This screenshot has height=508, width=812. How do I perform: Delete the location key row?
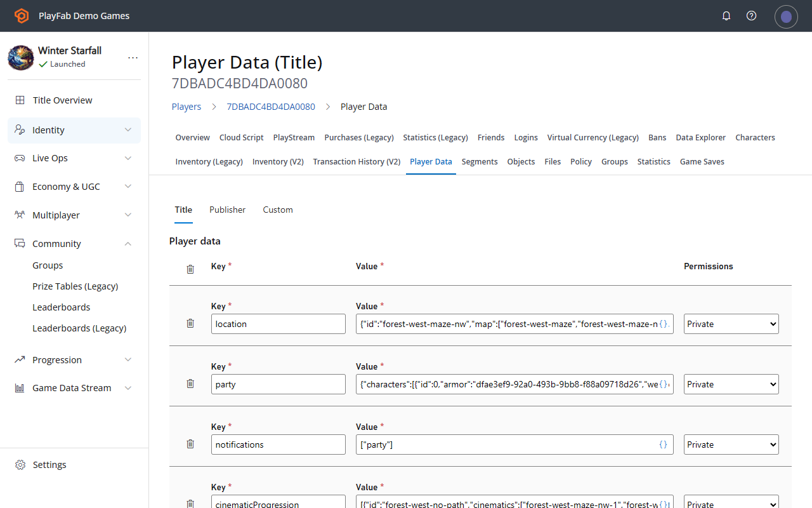click(x=190, y=323)
